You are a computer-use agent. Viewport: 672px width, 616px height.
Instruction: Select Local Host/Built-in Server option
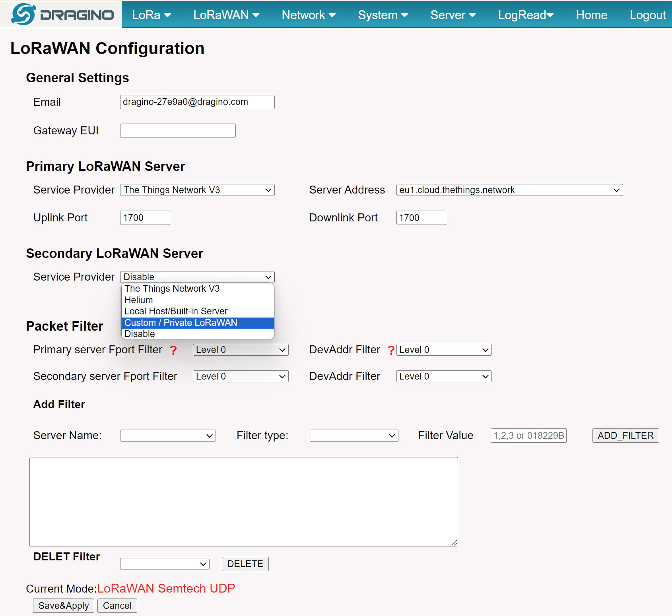197,311
